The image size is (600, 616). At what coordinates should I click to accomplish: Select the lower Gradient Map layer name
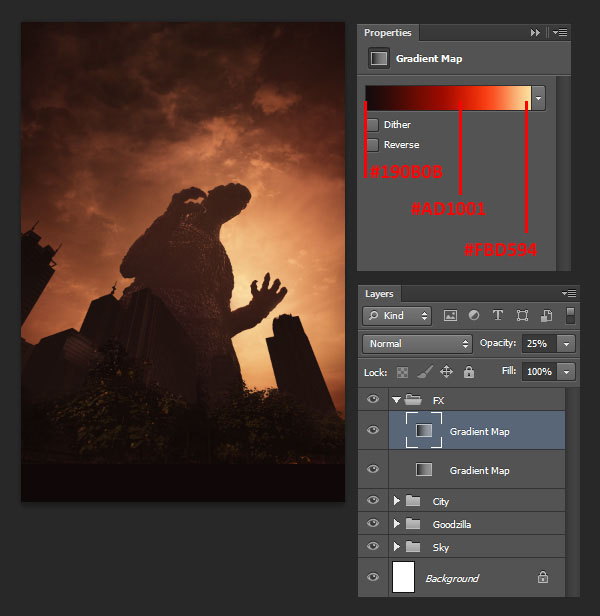point(479,470)
